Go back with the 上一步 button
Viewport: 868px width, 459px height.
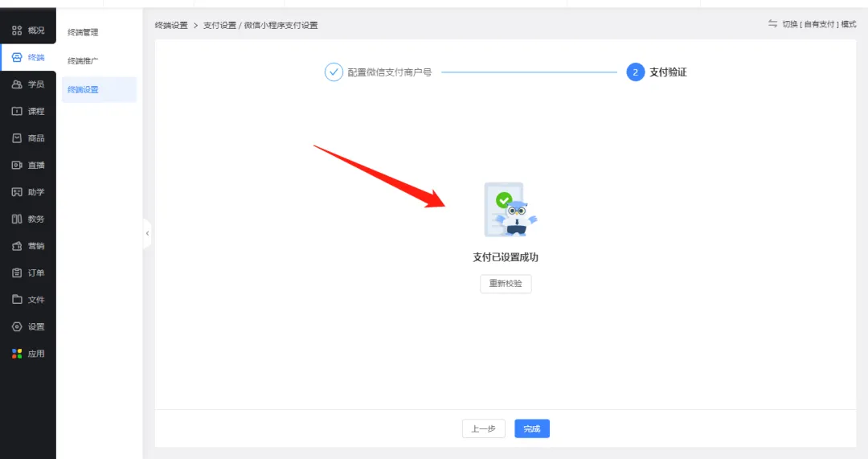click(x=483, y=429)
